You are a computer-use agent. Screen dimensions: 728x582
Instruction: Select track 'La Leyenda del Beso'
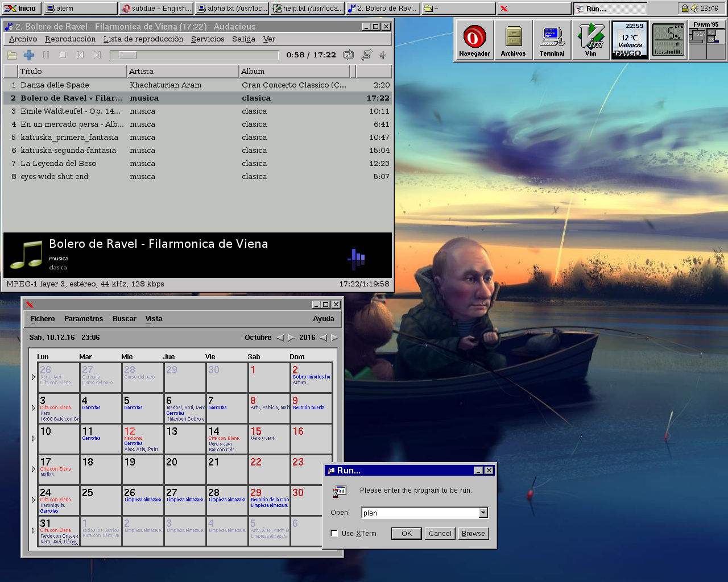coord(197,164)
